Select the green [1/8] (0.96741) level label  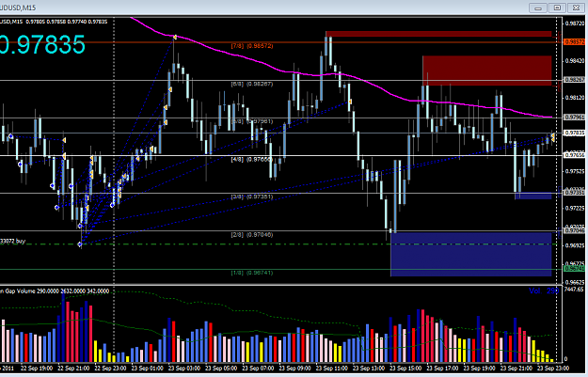coord(252,273)
